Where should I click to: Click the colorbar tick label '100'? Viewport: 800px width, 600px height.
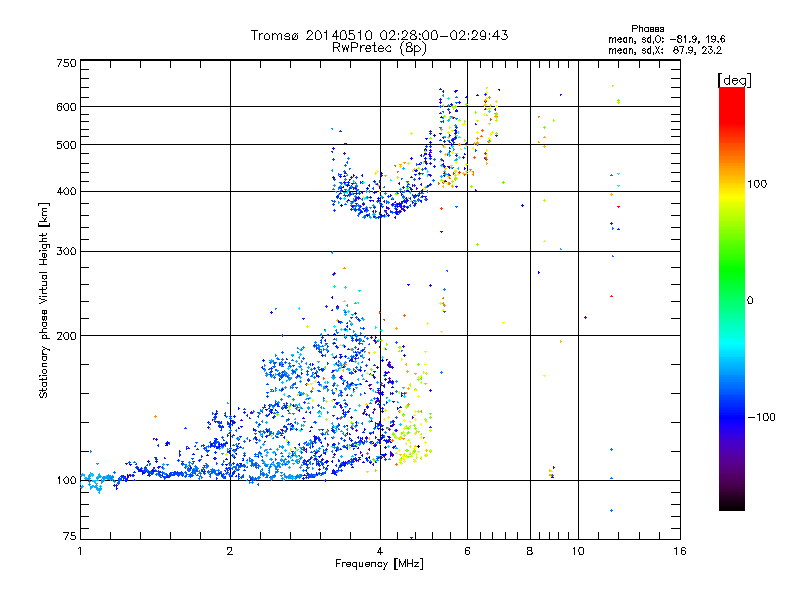click(x=757, y=184)
